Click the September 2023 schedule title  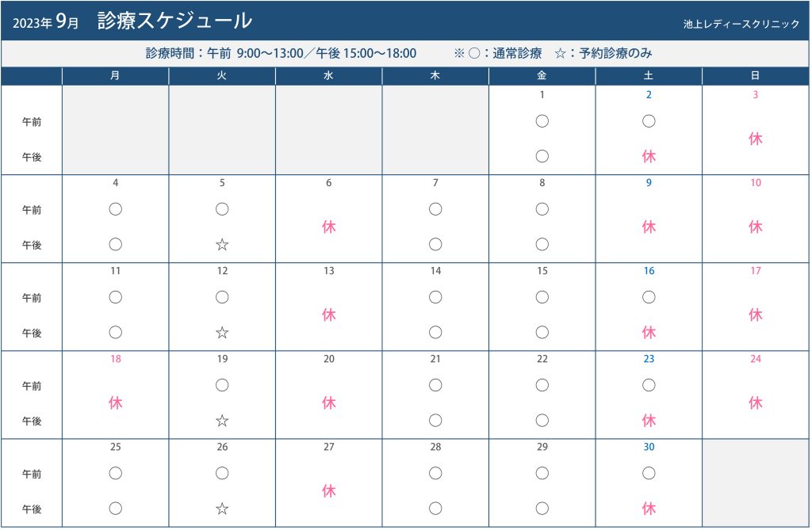(x=132, y=21)
